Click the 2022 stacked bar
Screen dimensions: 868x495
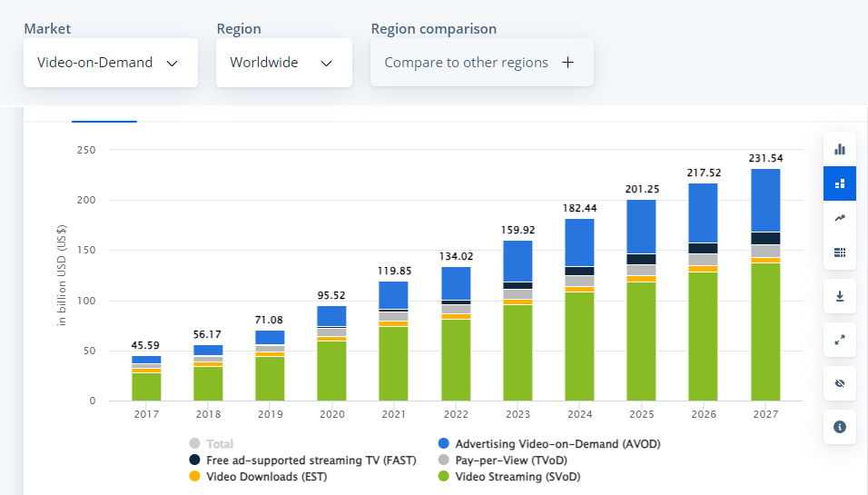click(x=456, y=334)
